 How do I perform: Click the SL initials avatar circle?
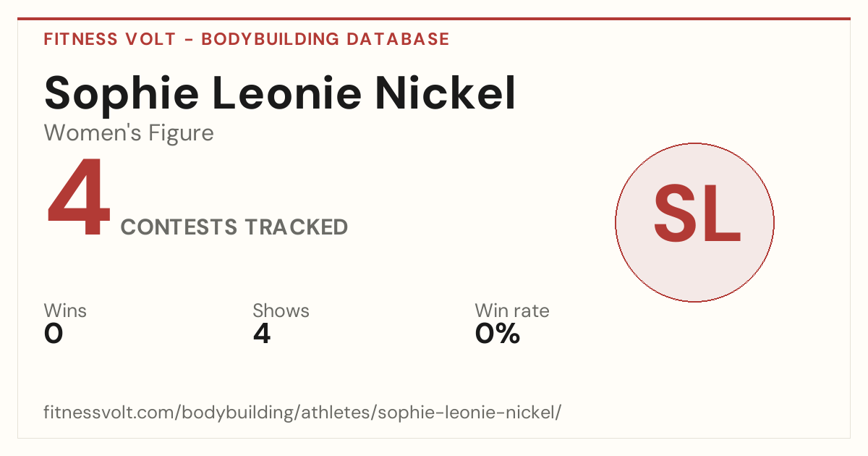[694, 222]
